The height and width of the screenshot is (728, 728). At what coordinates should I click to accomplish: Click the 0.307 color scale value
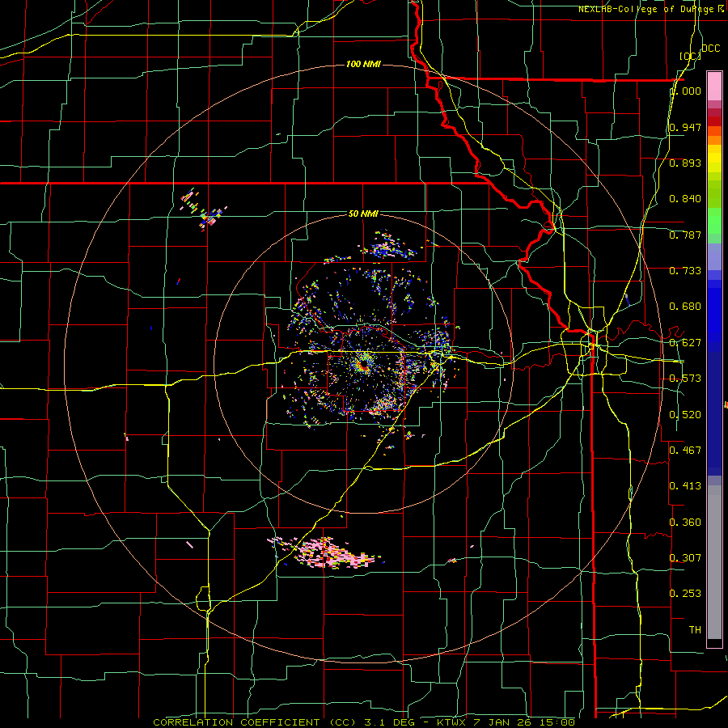685,558
